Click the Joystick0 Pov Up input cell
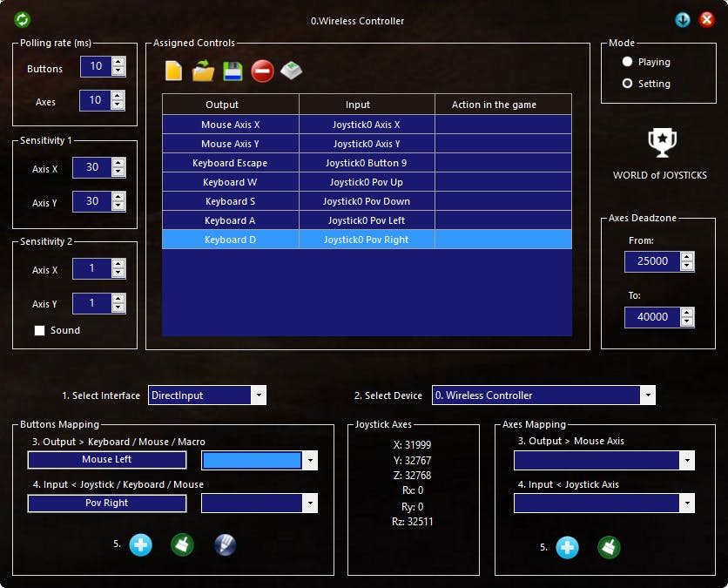The width and height of the screenshot is (728, 588). point(367,182)
